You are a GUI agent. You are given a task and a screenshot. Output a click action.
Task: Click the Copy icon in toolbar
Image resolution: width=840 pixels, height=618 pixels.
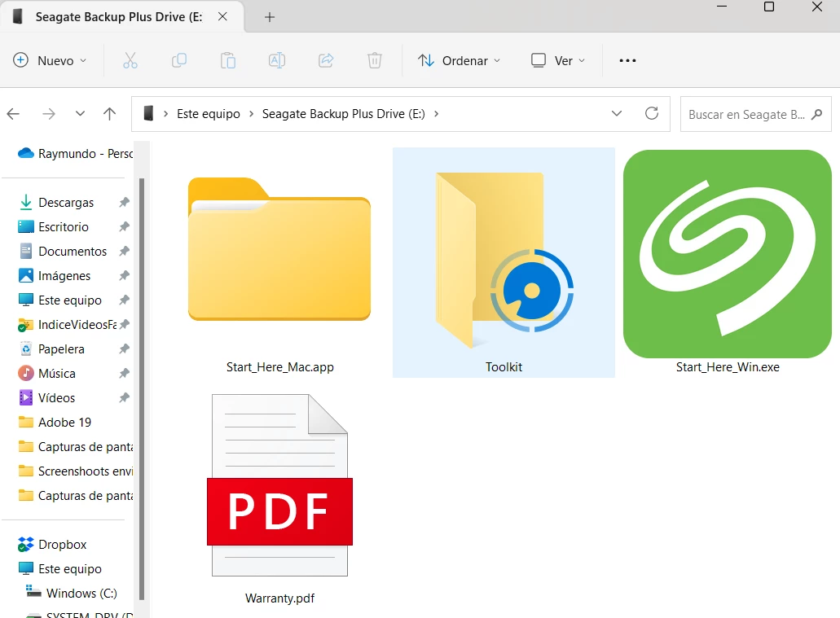(179, 60)
